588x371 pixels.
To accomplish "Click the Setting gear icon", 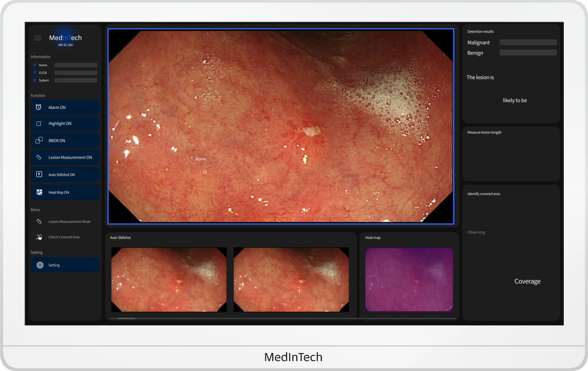I will coord(40,265).
